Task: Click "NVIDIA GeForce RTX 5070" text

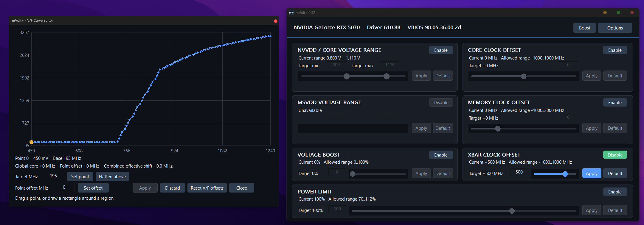Action: coord(327,27)
